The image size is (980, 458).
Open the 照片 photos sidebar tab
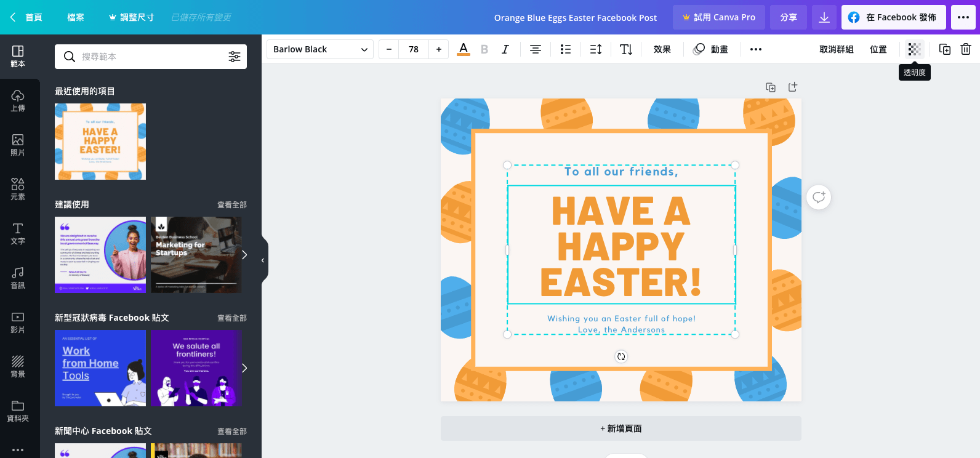(18, 145)
